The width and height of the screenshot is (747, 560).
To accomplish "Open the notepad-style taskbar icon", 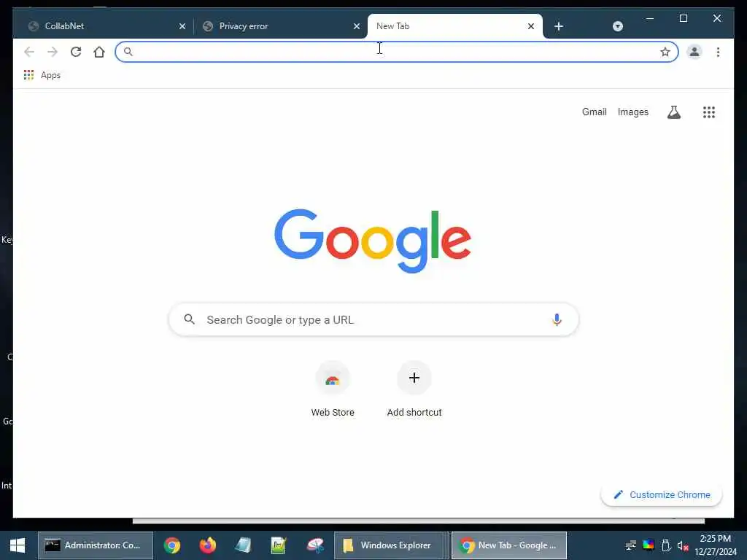I will tap(243, 545).
